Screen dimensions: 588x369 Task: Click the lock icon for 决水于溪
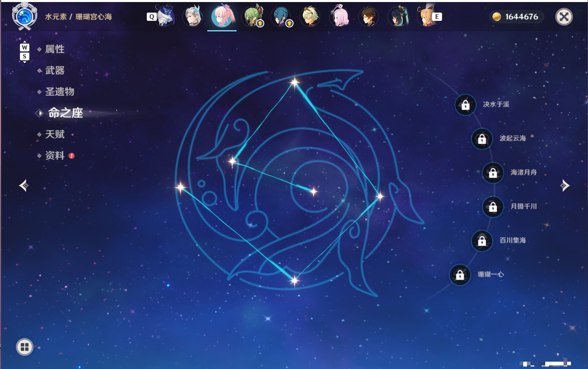(x=465, y=105)
